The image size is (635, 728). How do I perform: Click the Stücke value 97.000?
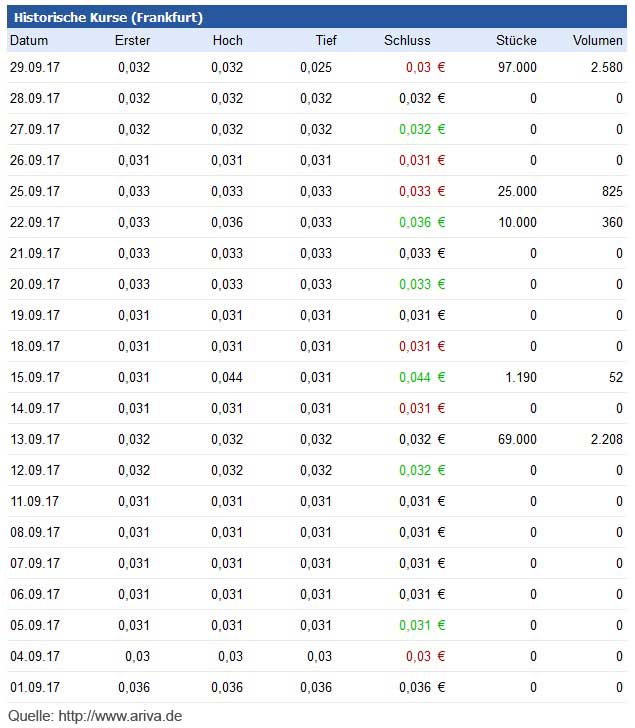coord(517,67)
